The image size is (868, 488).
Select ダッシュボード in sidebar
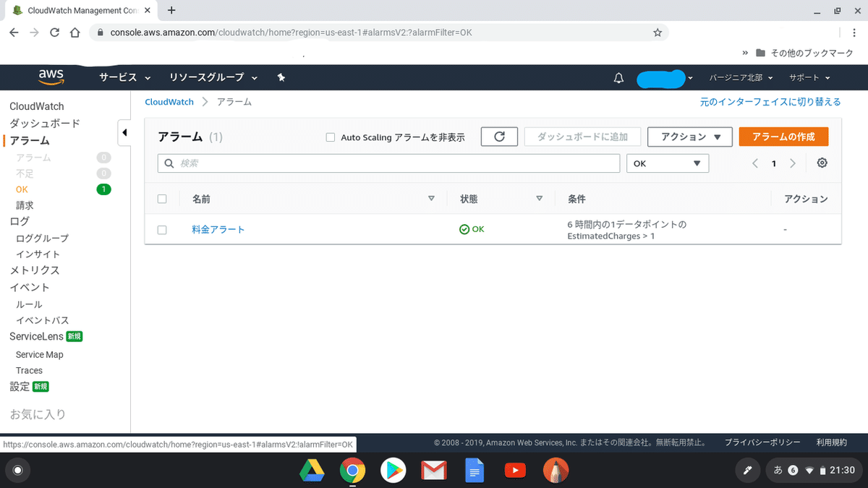pos(45,124)
